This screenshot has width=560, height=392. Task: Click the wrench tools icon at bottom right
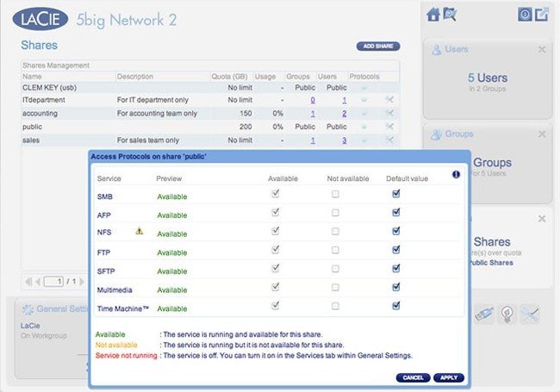point(530,315)
